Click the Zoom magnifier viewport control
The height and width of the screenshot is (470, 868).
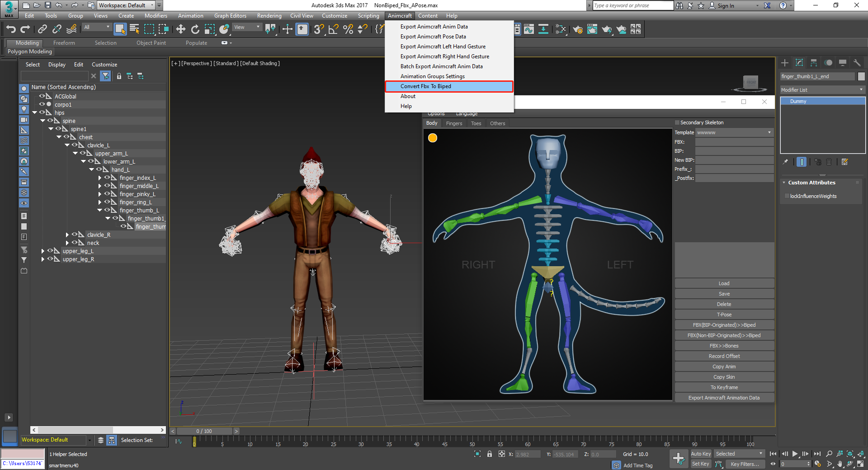point(829,454)
